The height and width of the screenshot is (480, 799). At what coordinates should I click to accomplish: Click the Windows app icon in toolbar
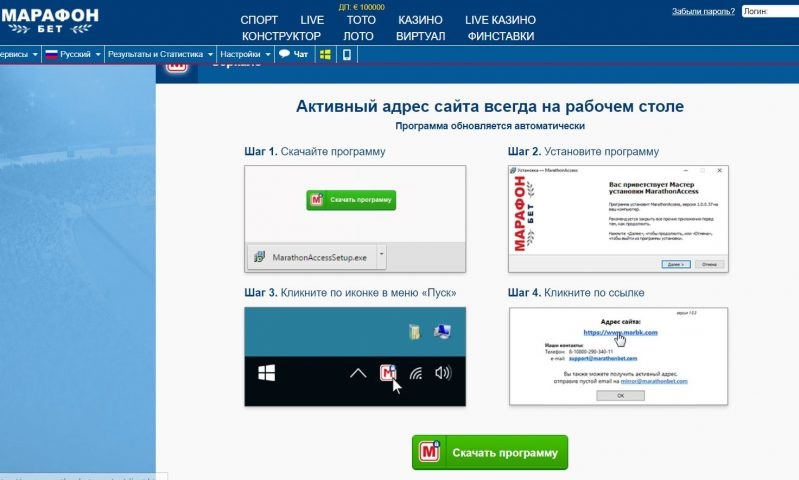coord(325,54)
